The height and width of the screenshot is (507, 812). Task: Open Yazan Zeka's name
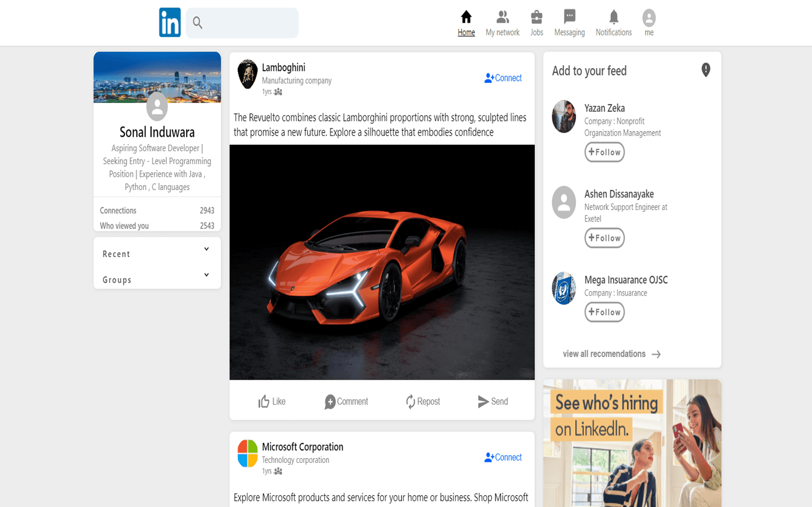[604, 108]
